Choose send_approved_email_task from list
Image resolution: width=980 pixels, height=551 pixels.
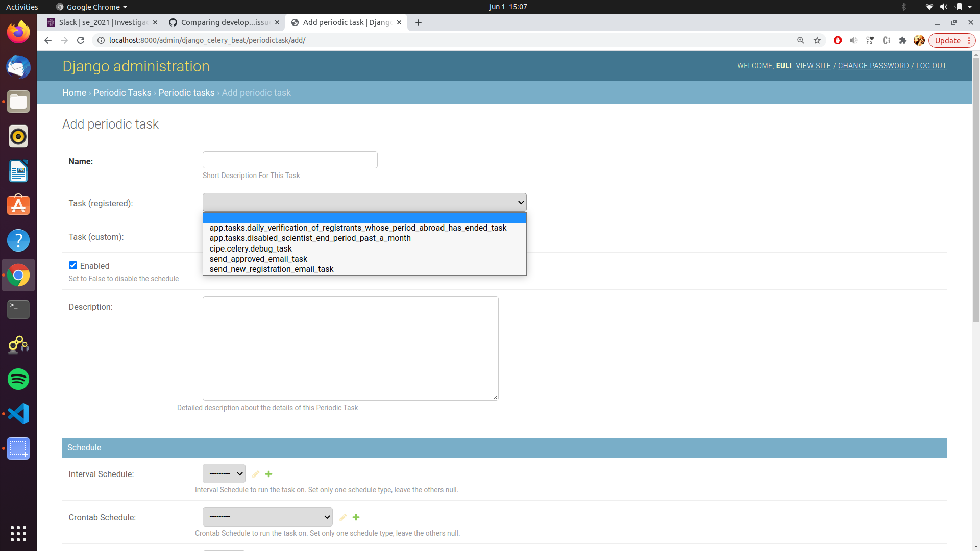(258, 259)
